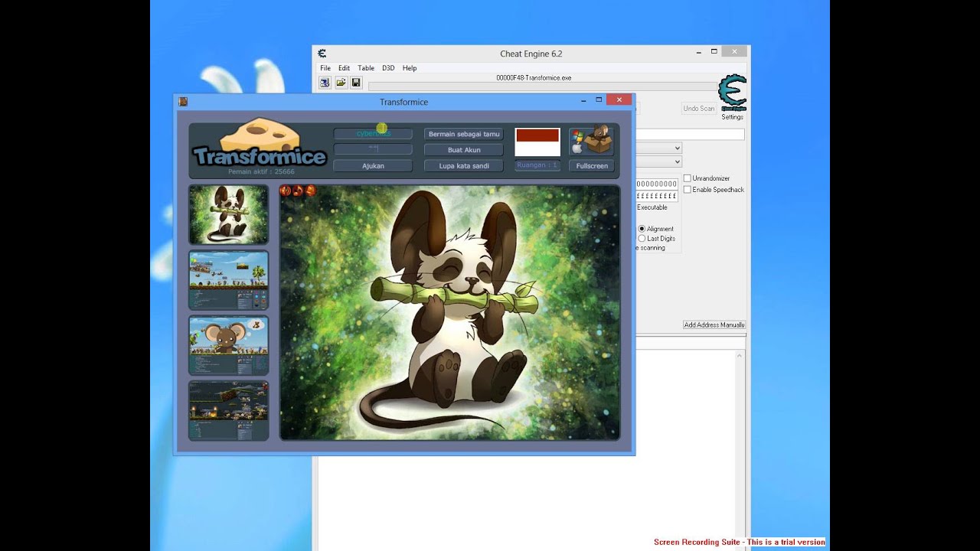Select the brown mouse closeup thumbnail
Viewport: 980px width, 551px height.
point(229,345)
